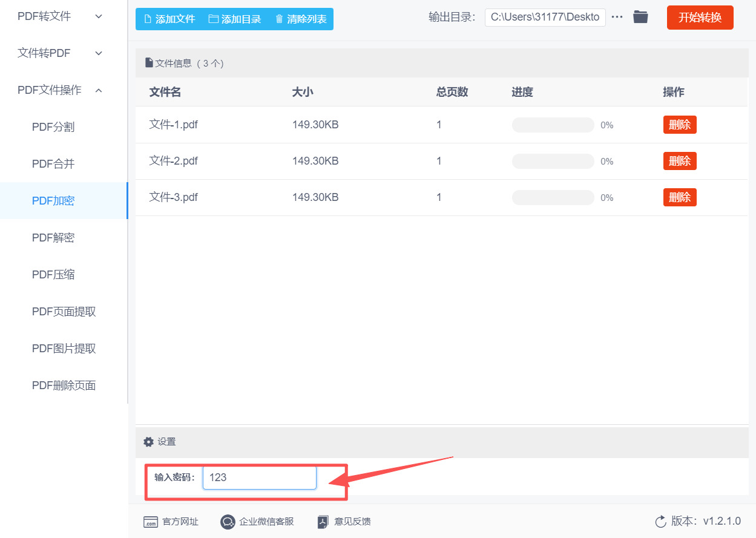The width and height of the screenshot is (756, 538).
Task: Select PDF页面提取 in sidebar
Action: (64, 312)
